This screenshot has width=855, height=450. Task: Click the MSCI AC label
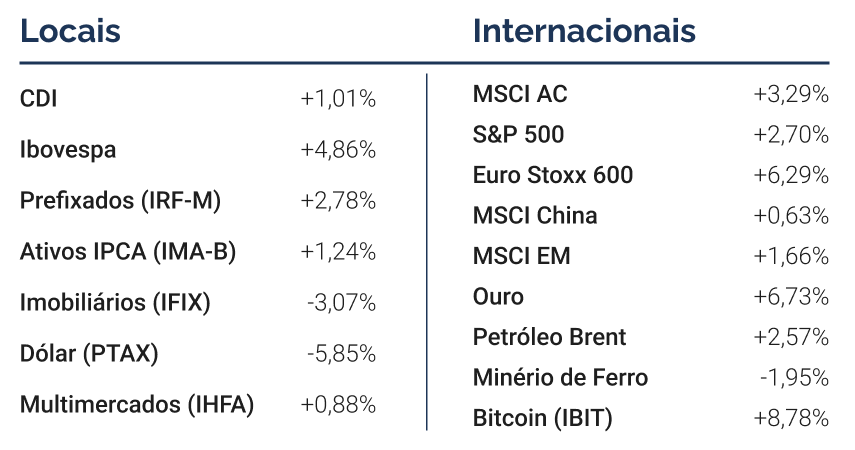coord(520,94)
